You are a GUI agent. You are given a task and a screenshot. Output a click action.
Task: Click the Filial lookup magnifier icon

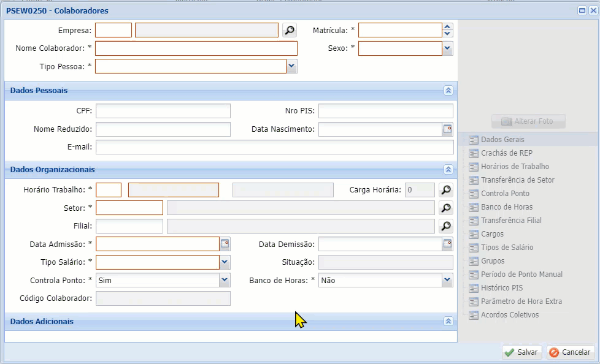tap(447, 226)
